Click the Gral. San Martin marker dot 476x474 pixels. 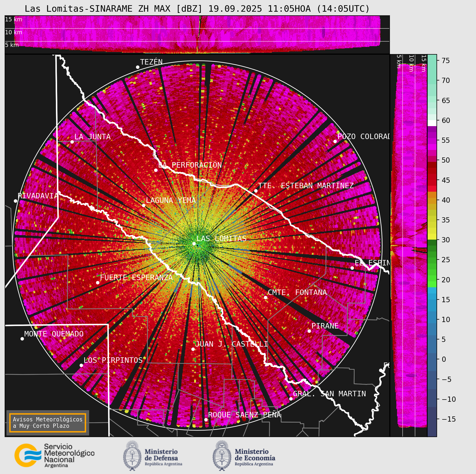pyautogui.click(x=291, y=399)
